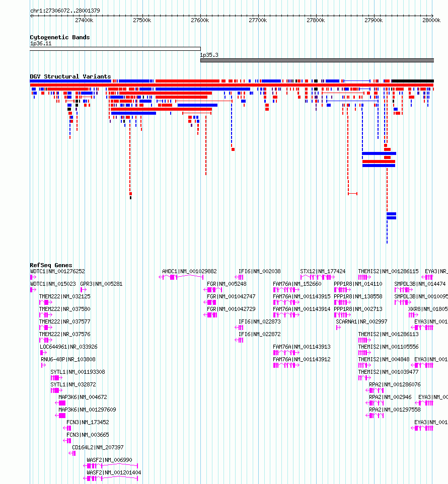The image size is (448, 484).
Task: Click LOC644961|NR_033926 label
Action: (x=68, y=347)
